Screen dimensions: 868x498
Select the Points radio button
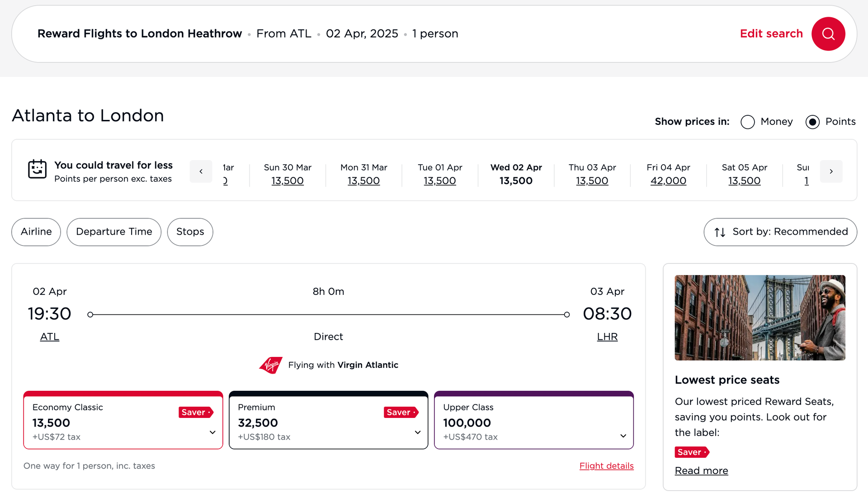tap(812, 122)
